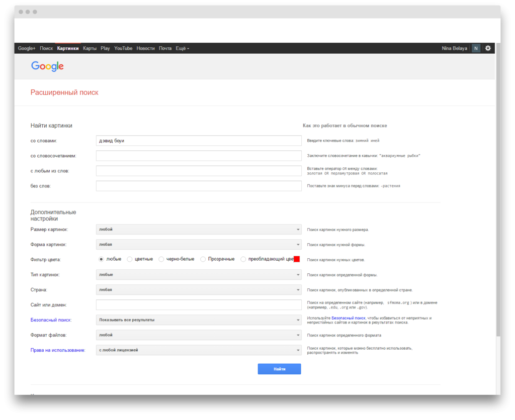Image resolution: width=515 pixels, height=420 pixels.
Task: Select the 'Прозрачные' radio button
Action: click(203, 259)
